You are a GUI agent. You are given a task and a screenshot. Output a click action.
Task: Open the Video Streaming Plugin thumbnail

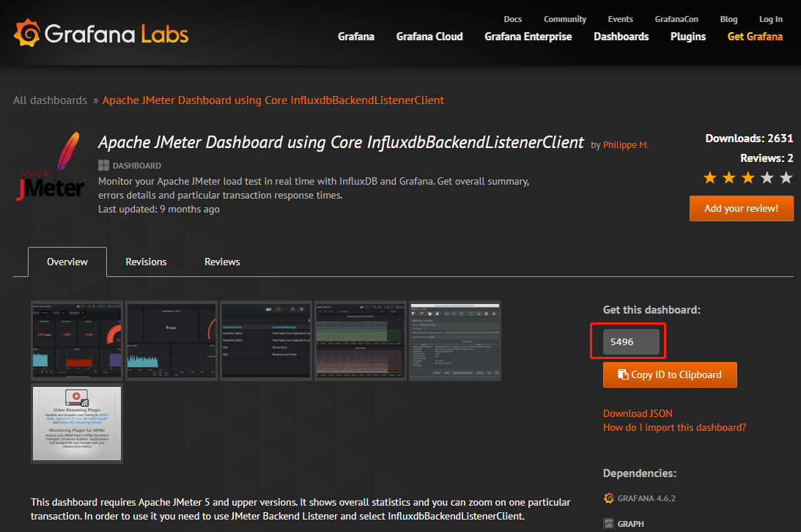[x=77, y=424]
